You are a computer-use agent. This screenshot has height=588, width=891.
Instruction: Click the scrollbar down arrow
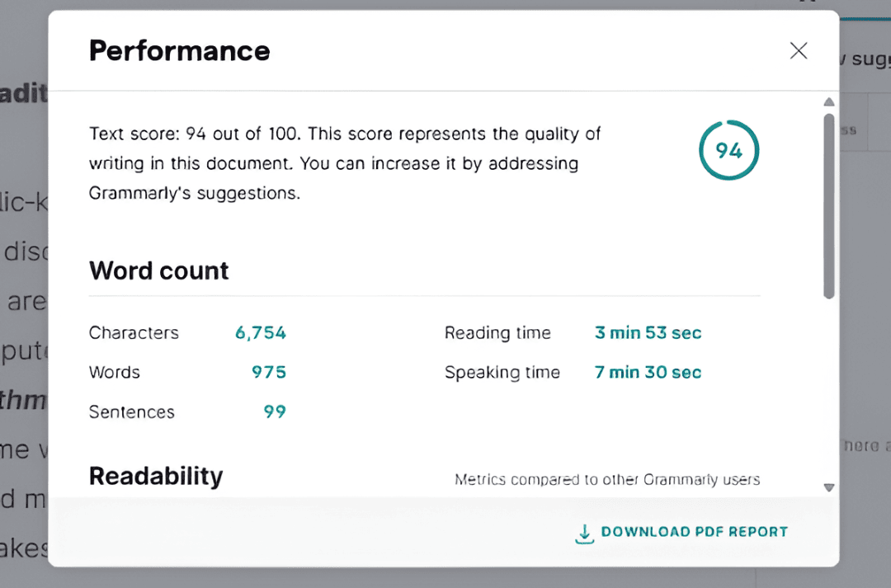click(829, 487)
